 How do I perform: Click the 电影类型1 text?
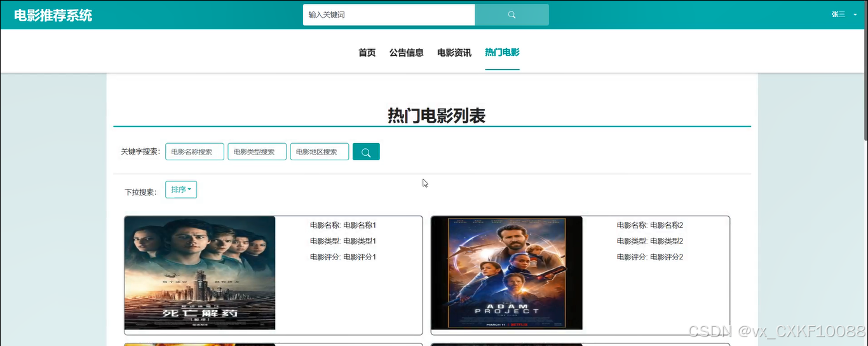tap(360, 241)
